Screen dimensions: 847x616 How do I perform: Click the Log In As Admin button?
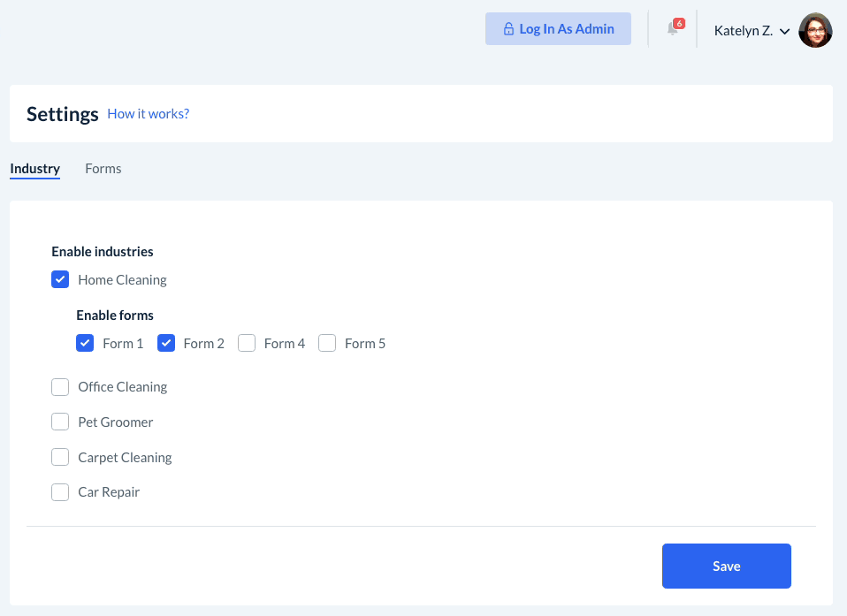tap(558, 29)
